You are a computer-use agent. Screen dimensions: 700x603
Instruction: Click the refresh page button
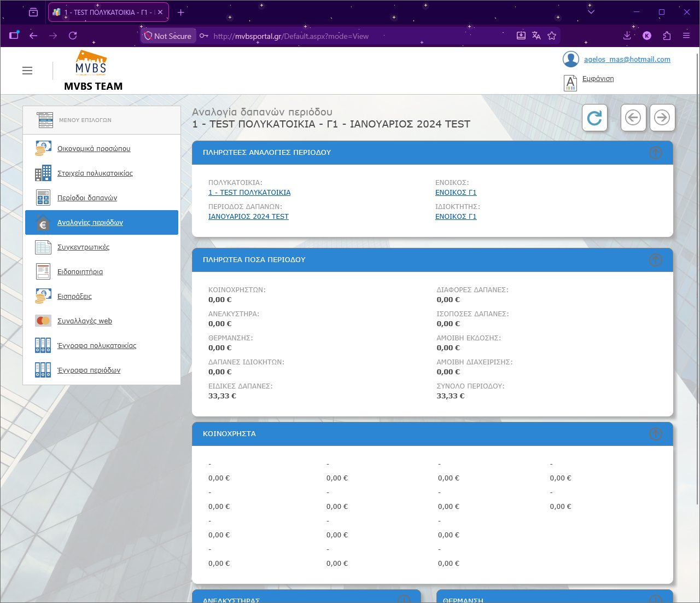point(595,118)
